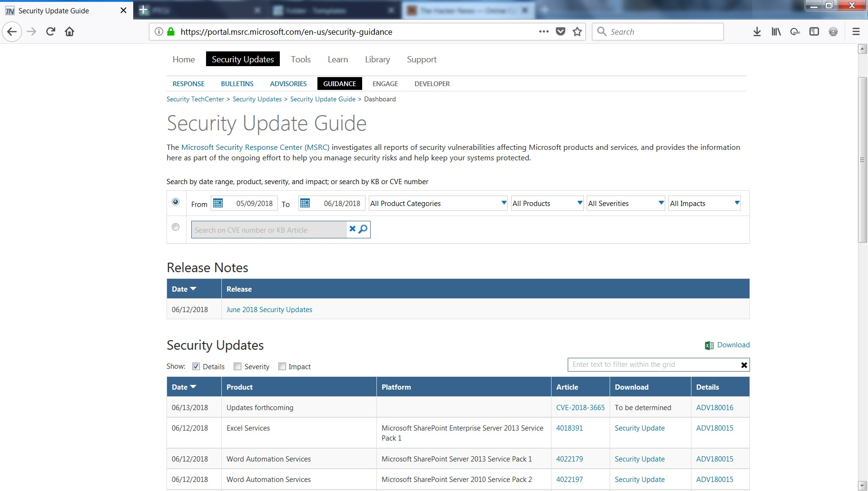Click the extension icon beside the sidebar icon
Viewport: 868px width, 491px height.
(x=833, y=32)
